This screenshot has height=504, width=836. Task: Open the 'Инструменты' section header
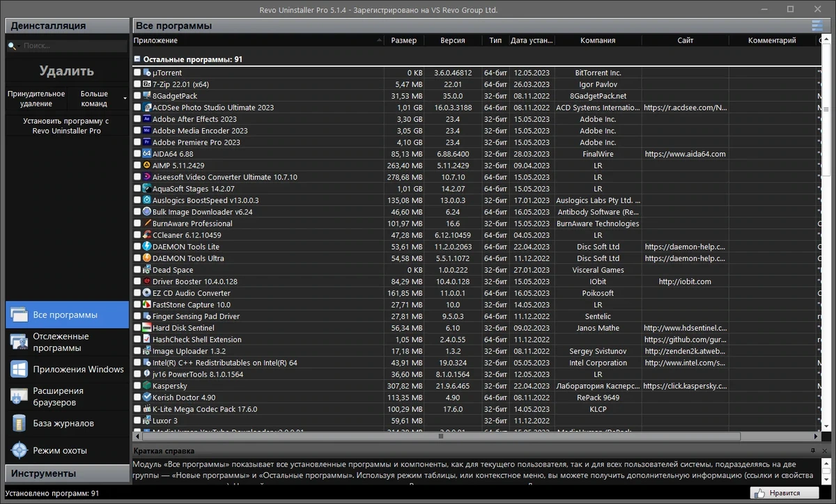point(67,473)
